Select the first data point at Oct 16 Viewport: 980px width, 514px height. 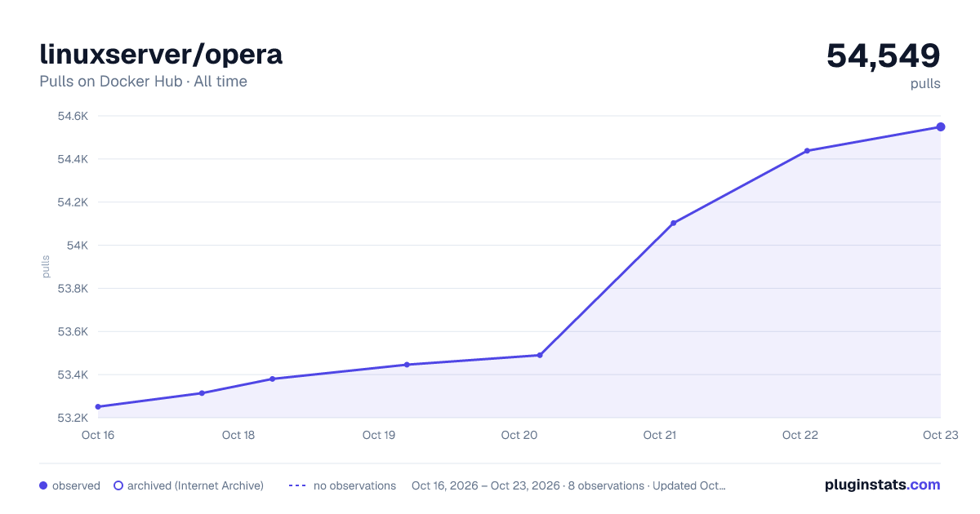tap(98, 406)
